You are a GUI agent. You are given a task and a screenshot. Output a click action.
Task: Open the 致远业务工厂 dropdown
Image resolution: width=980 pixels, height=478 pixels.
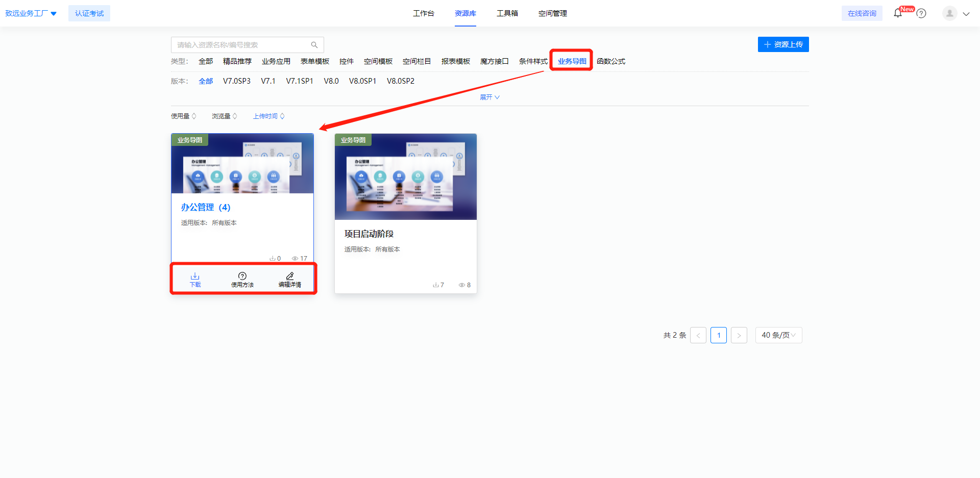[31, 13]
